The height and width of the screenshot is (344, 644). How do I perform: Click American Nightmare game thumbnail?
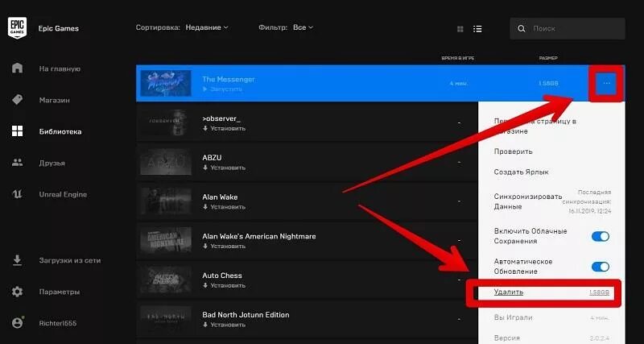(166, 240)
